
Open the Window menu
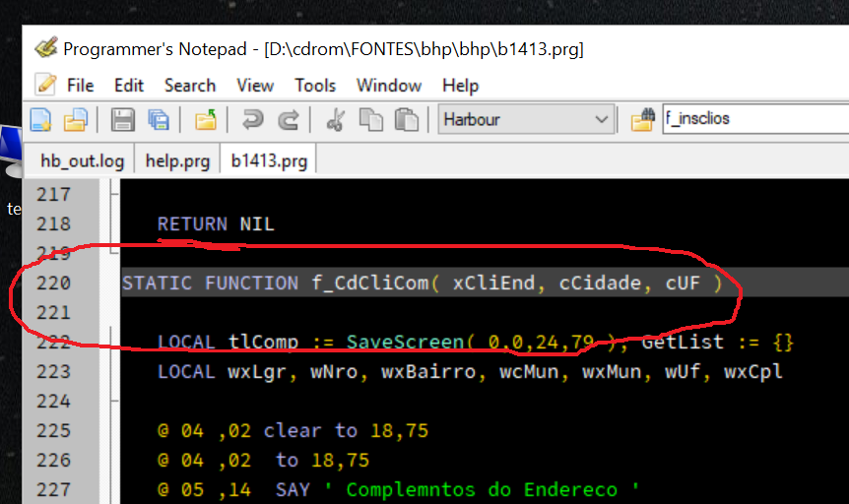[x=389, y=86]
